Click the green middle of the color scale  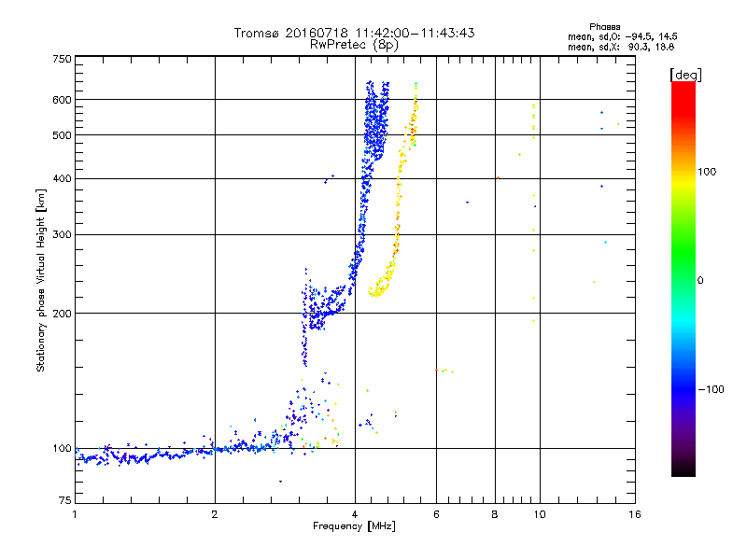click(x=684, y=252)
